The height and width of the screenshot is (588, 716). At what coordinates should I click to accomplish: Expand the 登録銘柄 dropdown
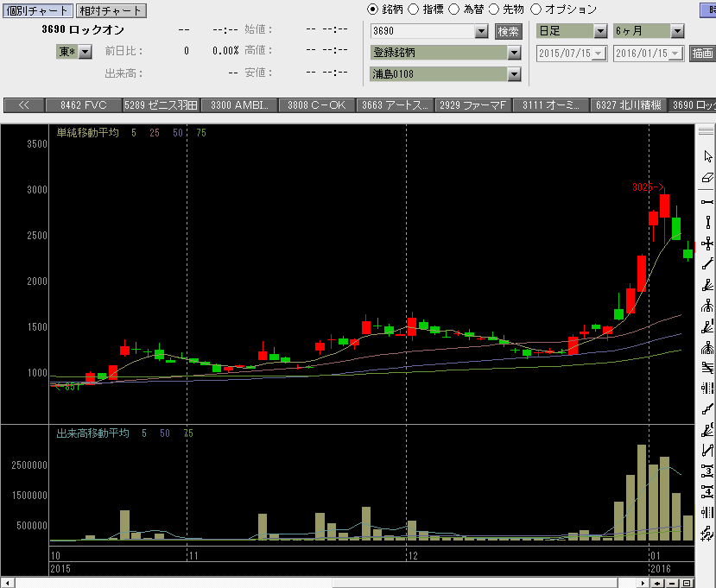pyautogui.click(x=514, y=53)
